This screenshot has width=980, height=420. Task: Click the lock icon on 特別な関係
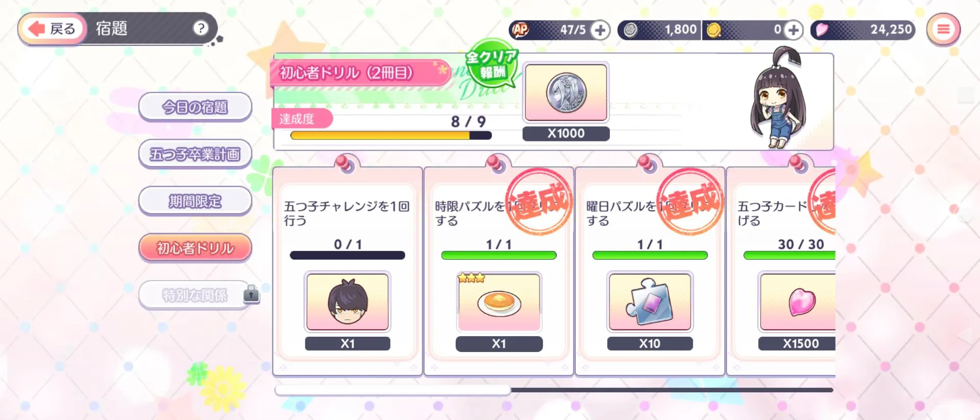coord(251,293)
